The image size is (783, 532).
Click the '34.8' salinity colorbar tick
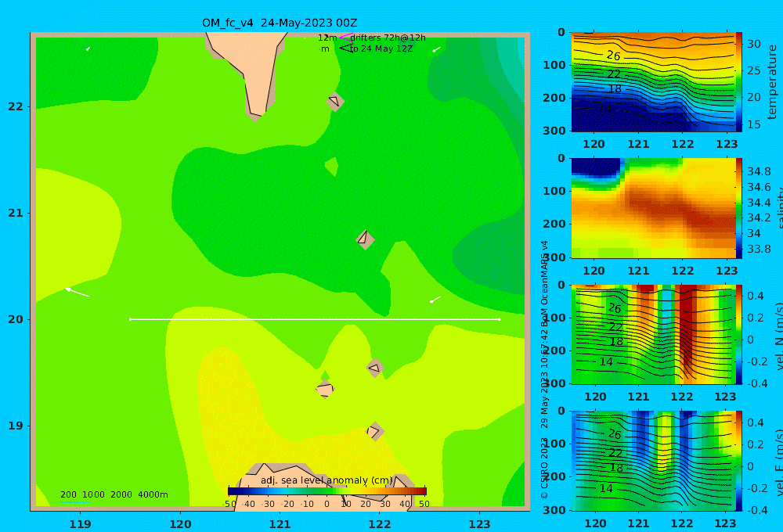[x=759, y=171]
